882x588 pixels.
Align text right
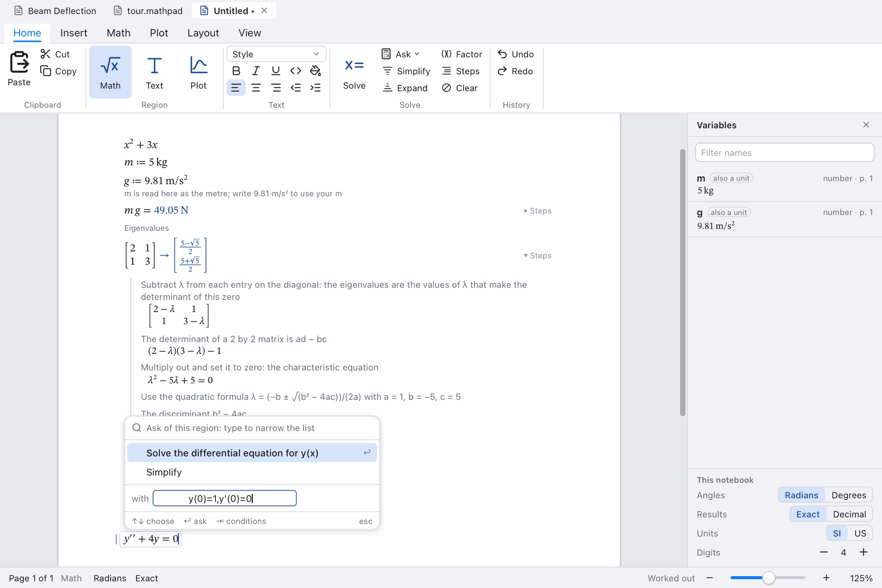276,88
